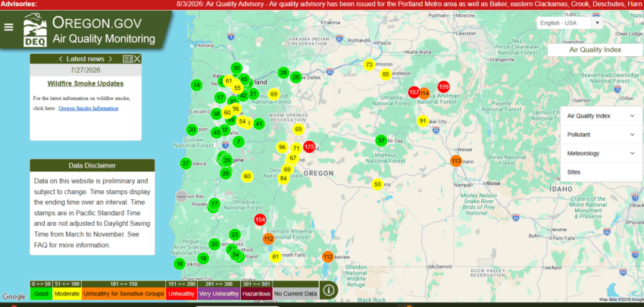The width and height of the screenshot is (644, 307).
Task: Follow the Oregon Smoke Information link
Action: pyautogui.click(x=89, y=108)
